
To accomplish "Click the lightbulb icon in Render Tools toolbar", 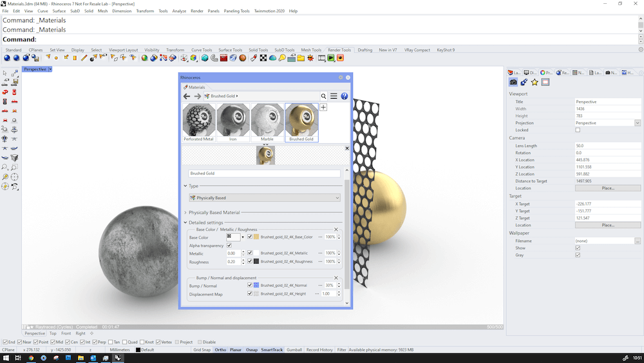I will tap(282, 58).
